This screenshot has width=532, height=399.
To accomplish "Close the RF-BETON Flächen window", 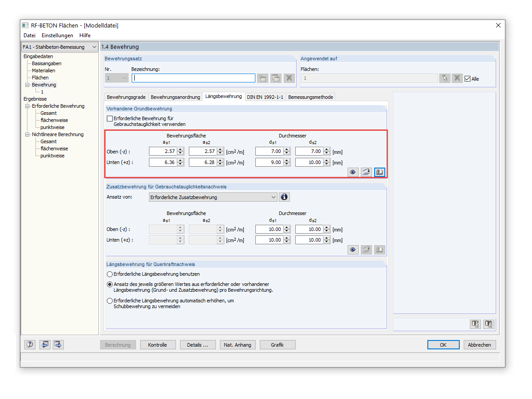I will (498, 25).
